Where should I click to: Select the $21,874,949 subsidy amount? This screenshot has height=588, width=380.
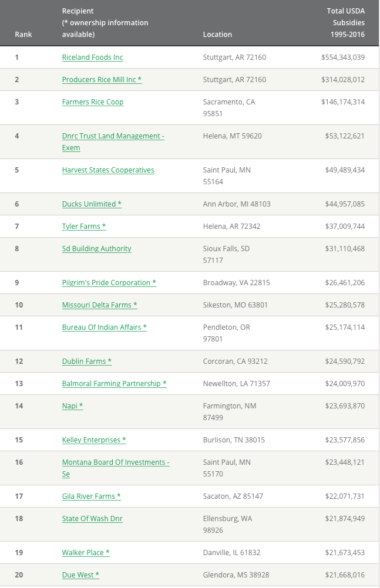point(345,519)
